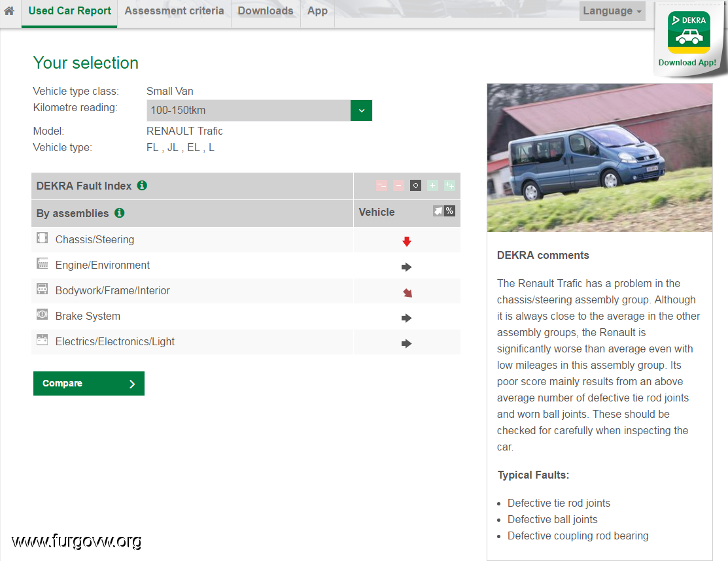The image size is (728, 561).
Task: Select the Engine/Environment row label
Action: (103, 265)
